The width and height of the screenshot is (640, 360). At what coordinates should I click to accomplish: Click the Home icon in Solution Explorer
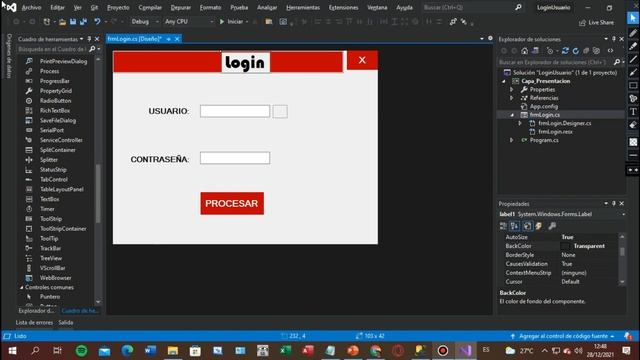coord(524,51)
